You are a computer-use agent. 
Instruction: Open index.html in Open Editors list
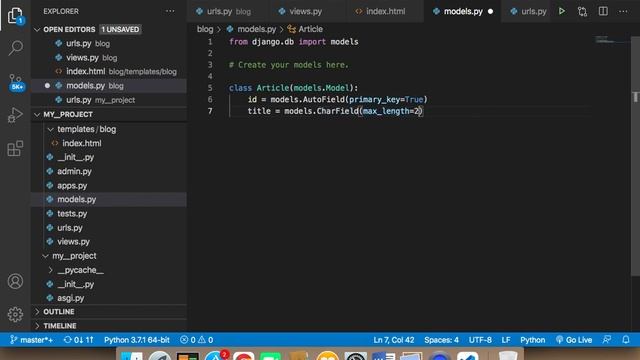[109, 71]
